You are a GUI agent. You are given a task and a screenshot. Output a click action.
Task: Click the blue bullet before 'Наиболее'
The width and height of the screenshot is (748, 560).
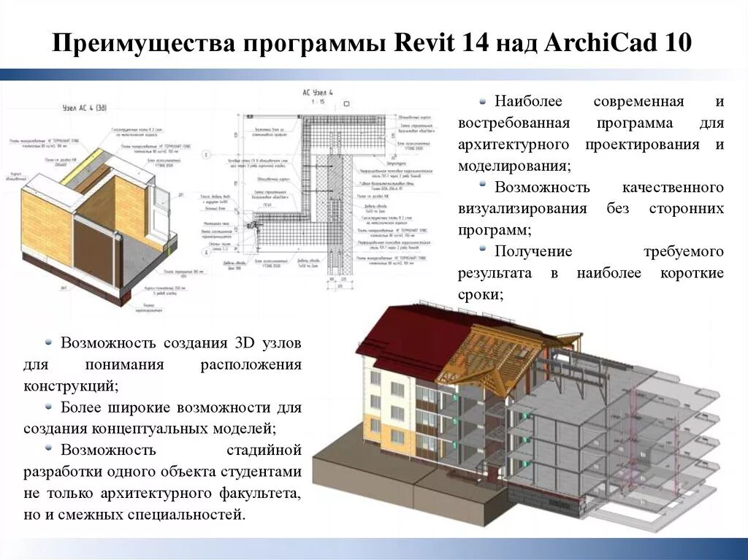[x=484, y=101]
